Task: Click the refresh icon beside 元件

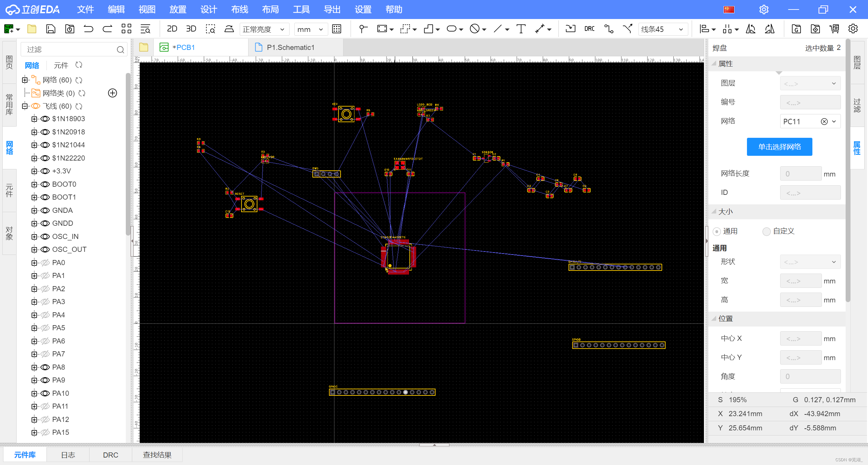Action: pyautogui.click(x=79, y=65)
